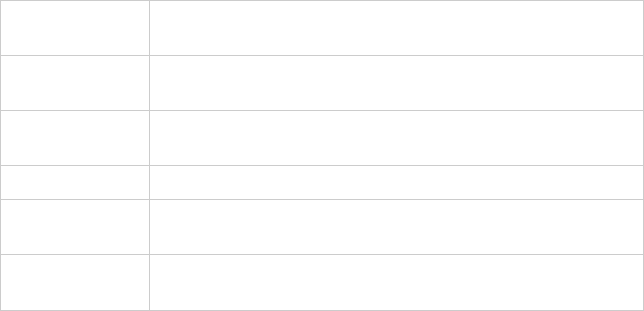Click the column divider in the third row
This screenshot has width=644, height=311.
149,138
